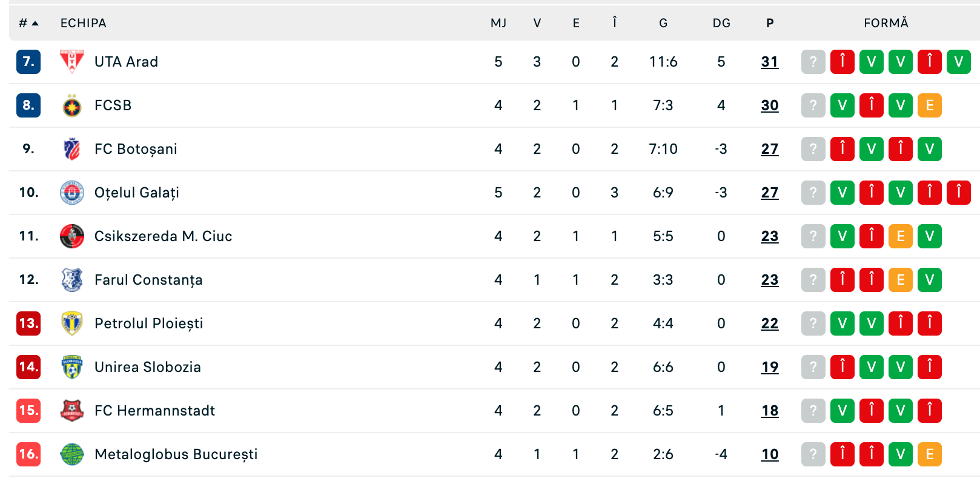
Task: Click Metaloglobus București's green V form badge
Action: point(900,454)
